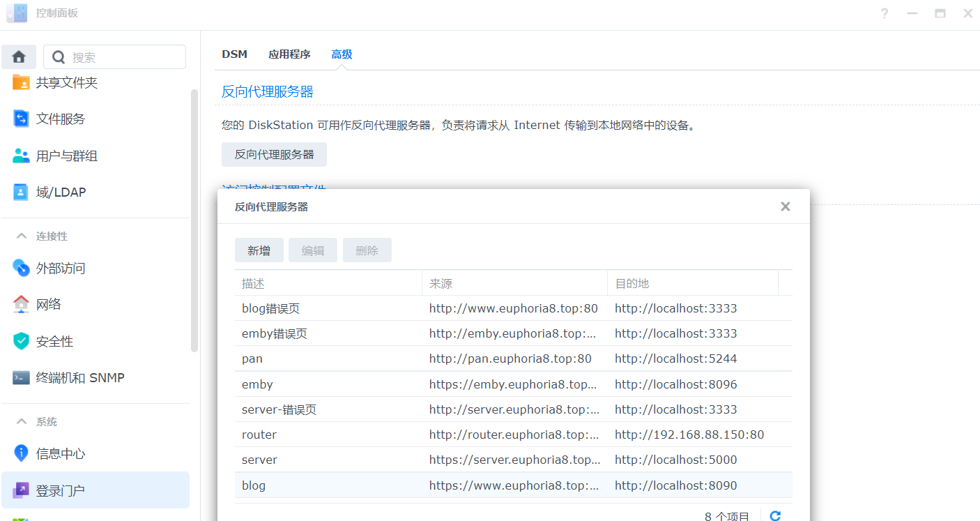Close the reverse proxy dialog
The height and width of the screenshot is (521, 980).
(x=785, y=206)
